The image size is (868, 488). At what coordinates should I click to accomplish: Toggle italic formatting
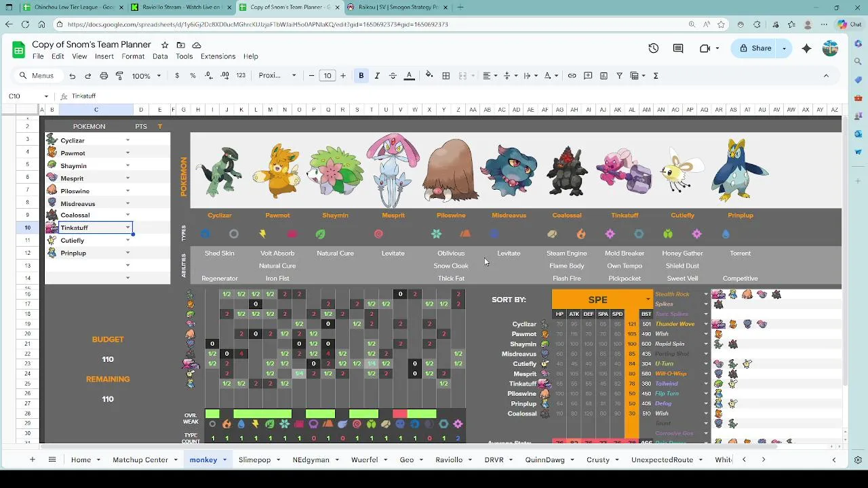point(377,76)
